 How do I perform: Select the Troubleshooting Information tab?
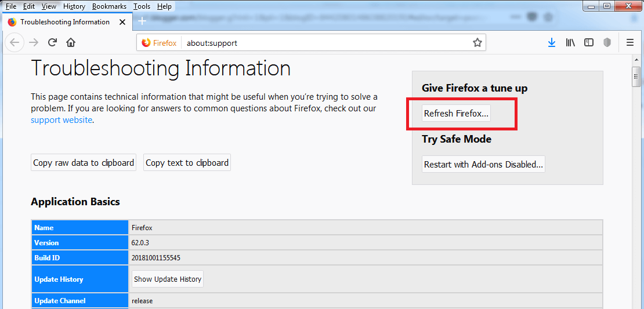(68, 22)
